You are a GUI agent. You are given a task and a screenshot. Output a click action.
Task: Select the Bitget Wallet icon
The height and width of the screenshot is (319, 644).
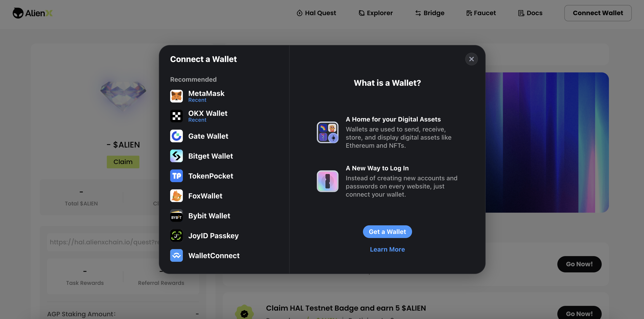176,156
